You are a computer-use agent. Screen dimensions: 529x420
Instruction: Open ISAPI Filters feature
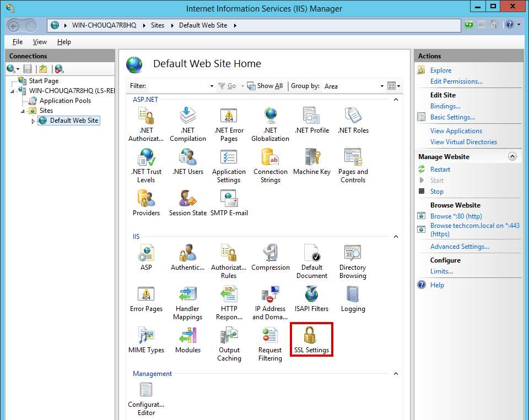pyautogui.click(x=311, y=299)
